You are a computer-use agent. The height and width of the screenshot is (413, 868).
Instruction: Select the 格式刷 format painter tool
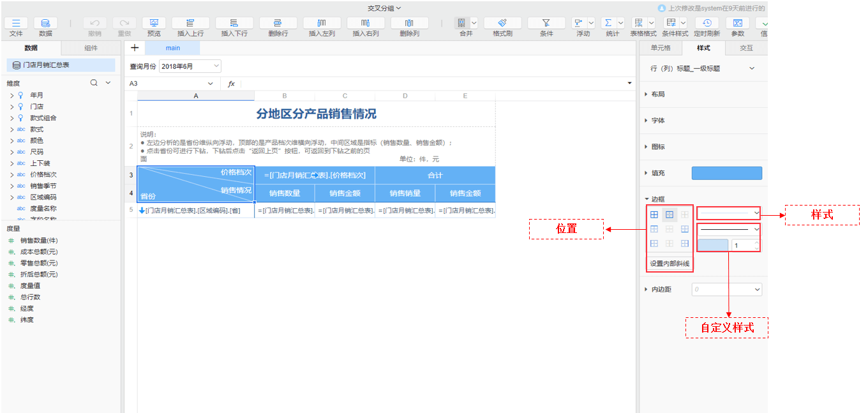click(x=502, y=23)
